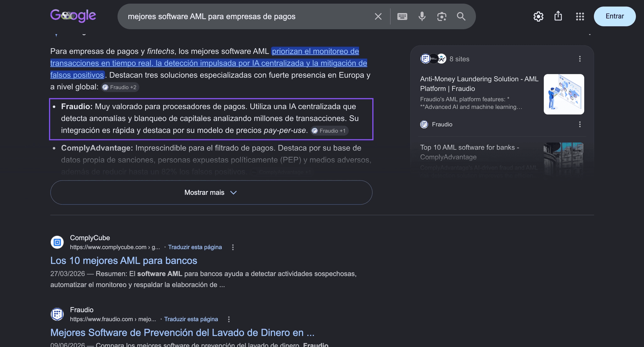The width and height of the screenshot is (644, 347).
Task: Click the Fraudio URL https://www.fraudio.com
Action: click(101, 319)
